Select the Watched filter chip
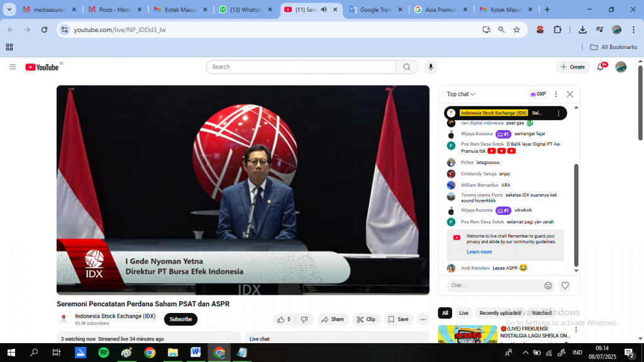The width and height of the screenshot is (644, 362). (x=541, y=313)
